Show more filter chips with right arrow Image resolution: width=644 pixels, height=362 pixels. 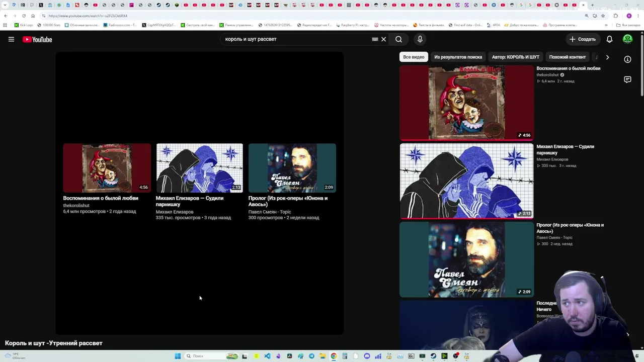[x=607, y=57]
